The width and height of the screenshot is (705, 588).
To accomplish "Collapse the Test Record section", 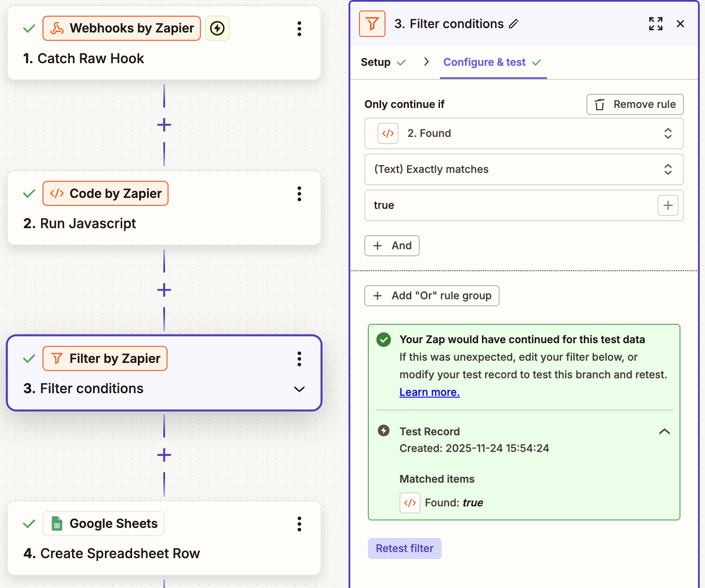I will (665, 432).
